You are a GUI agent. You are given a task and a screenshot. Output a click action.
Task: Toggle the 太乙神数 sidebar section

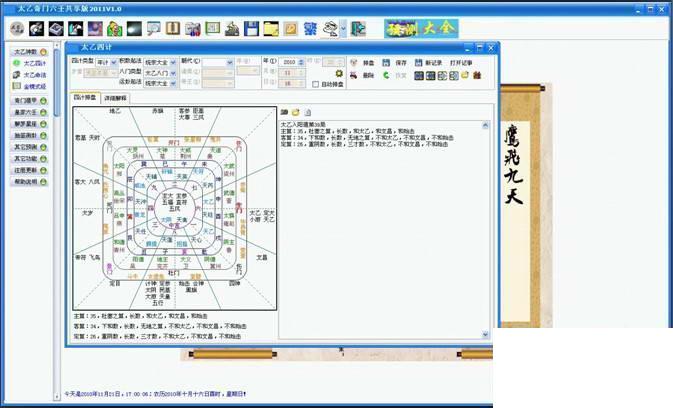[x=30, y=52]
